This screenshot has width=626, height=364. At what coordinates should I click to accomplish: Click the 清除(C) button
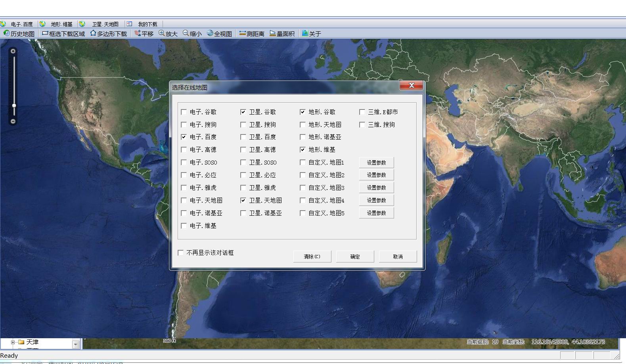pos(312,257)
